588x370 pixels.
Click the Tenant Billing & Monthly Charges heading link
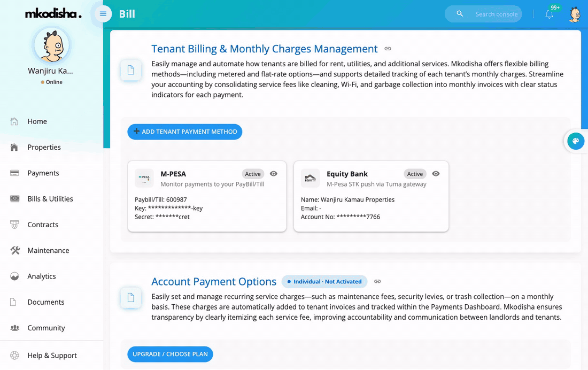pyautogui.click(x=265, y=49)
